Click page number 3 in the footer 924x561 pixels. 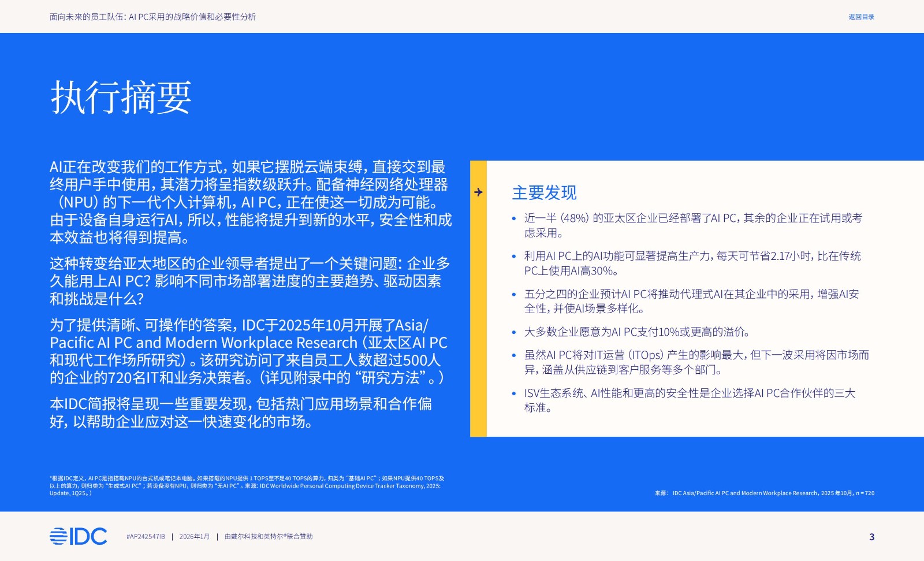tap(871, 537)
